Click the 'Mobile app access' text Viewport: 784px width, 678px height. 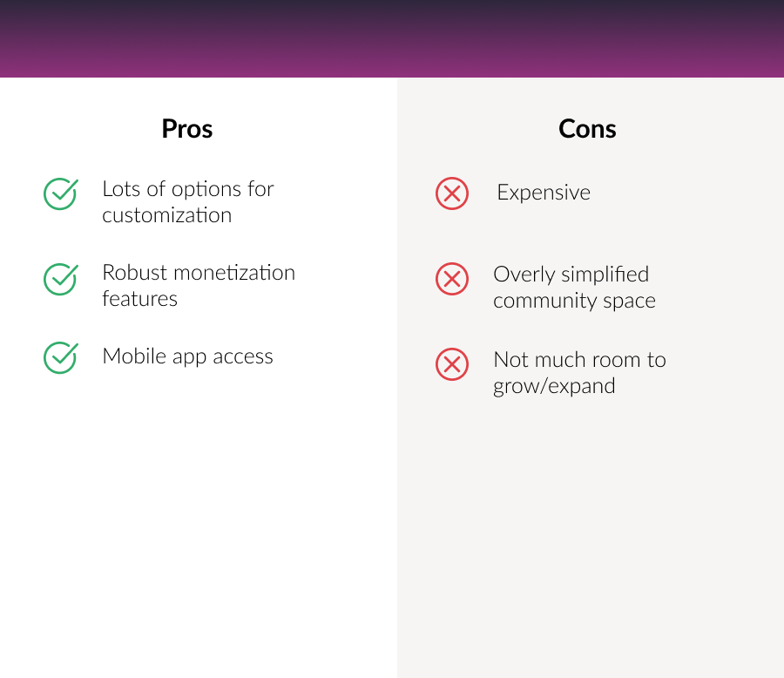pos(187,356)
